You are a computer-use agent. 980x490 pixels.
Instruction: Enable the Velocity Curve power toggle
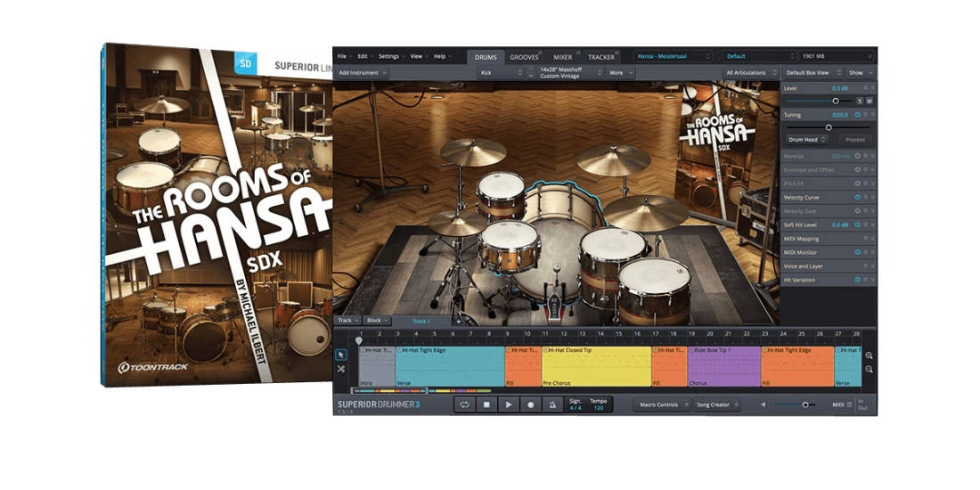(857, 197)
